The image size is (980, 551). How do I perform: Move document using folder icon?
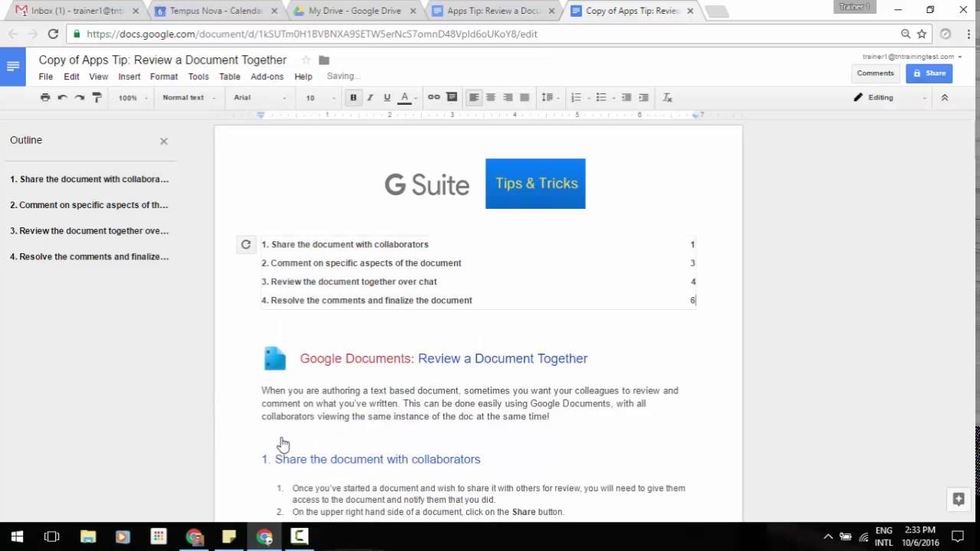[324, 60]
